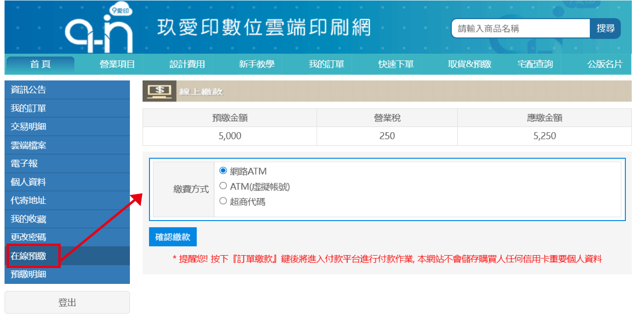Click the 預繳金額 value 5,000
This screenshot has height=322, width=644.
click(230, 136)
